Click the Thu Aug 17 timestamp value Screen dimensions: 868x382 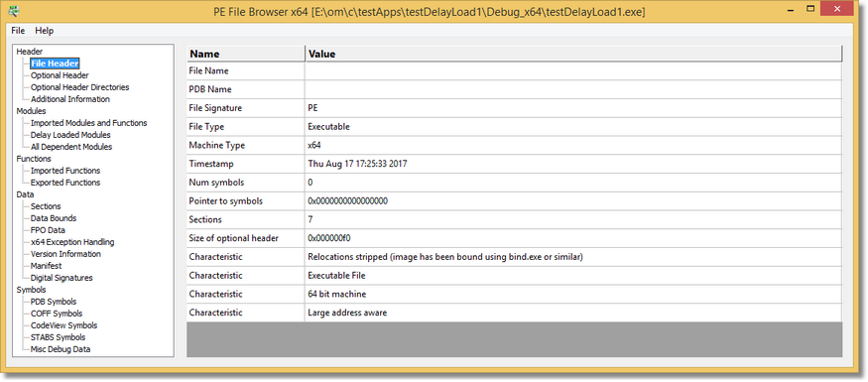coord(357,164)
